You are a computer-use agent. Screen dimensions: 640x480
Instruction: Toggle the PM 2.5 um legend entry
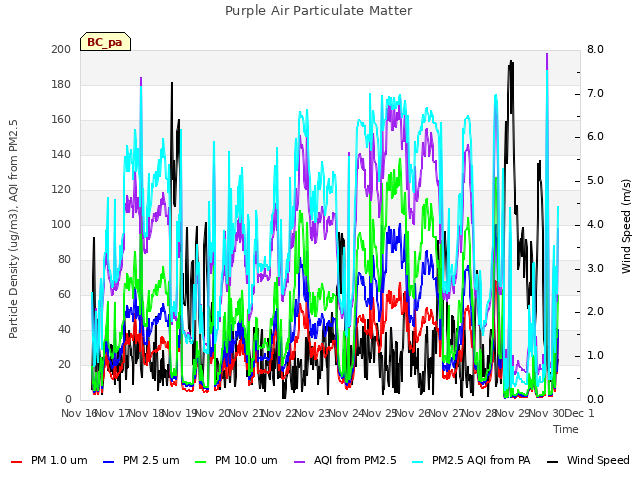coord(141,460)
